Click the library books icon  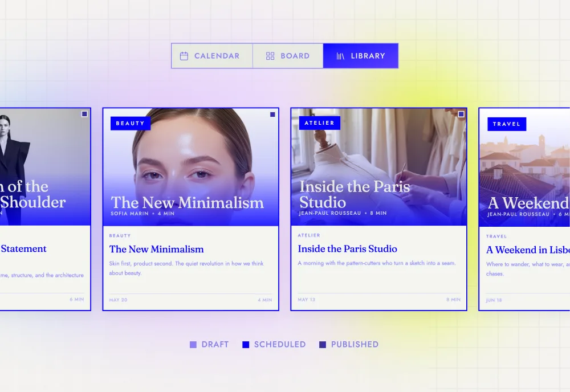point(340,56)
